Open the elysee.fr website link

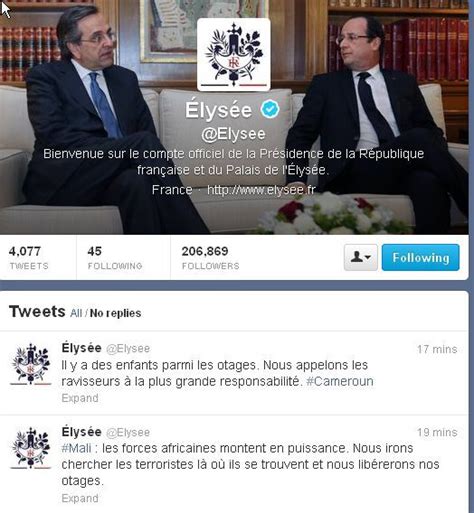(x=261, y=190)
